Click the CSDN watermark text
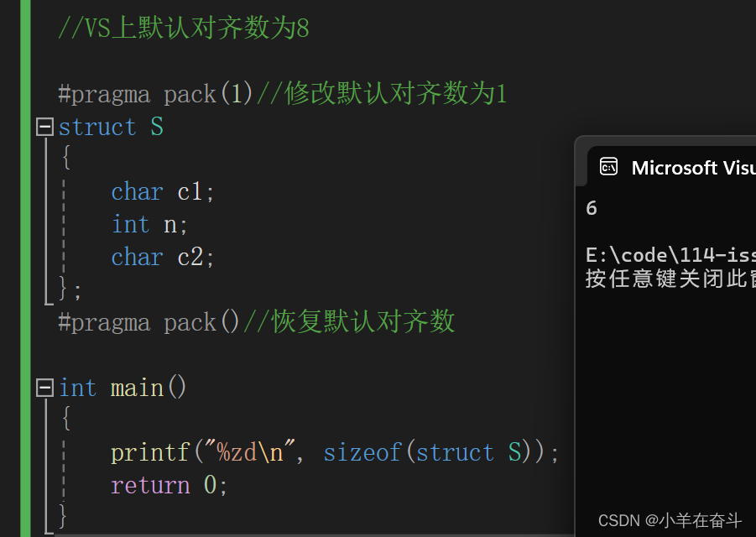 pyautogui.click(x=670, y=520)
